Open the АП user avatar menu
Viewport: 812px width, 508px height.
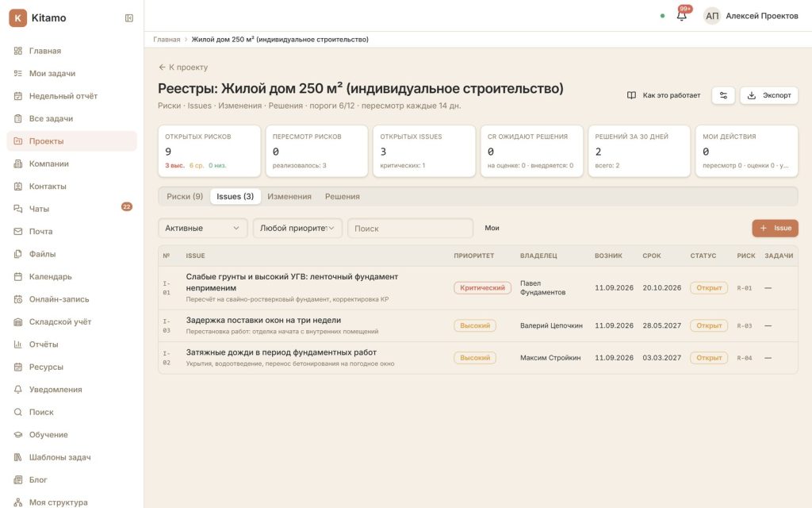click(x=712, y=16)
